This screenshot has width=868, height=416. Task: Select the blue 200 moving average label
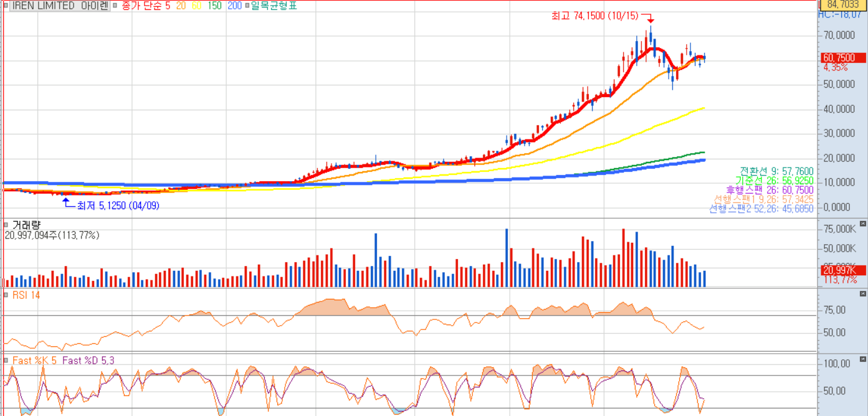(x=235, y=6)
